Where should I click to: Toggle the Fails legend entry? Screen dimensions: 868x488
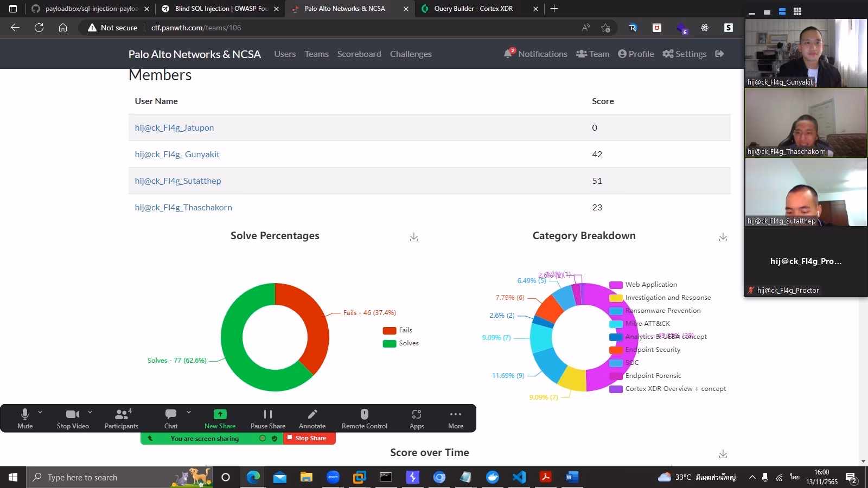click(x=398, y=330)
